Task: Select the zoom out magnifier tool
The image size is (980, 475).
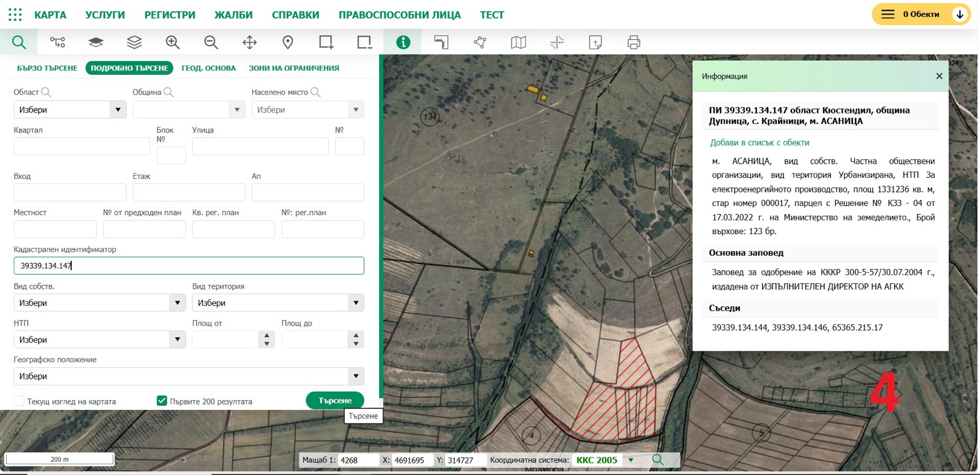Action: tap(211, 42)
